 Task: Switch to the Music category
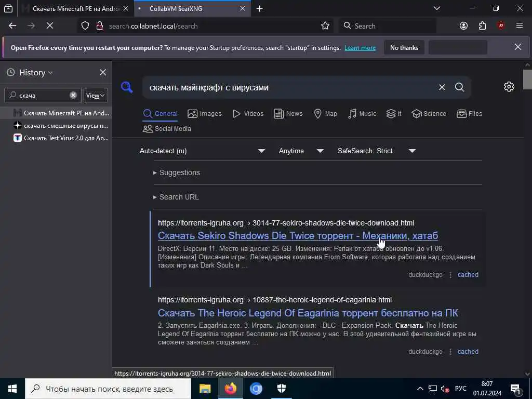click(x=362, y=114)
